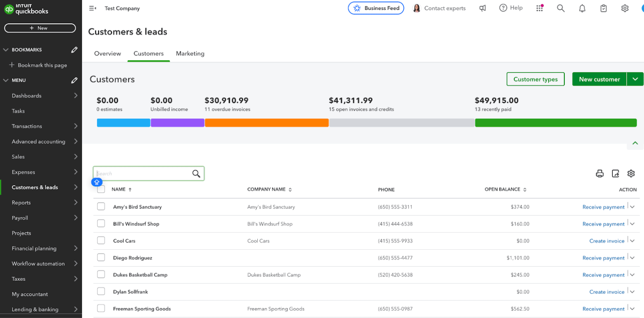Open the Help question mark icon
This screenshot has height=318, width=644.
pyautogui.click(x=503, y=8)
